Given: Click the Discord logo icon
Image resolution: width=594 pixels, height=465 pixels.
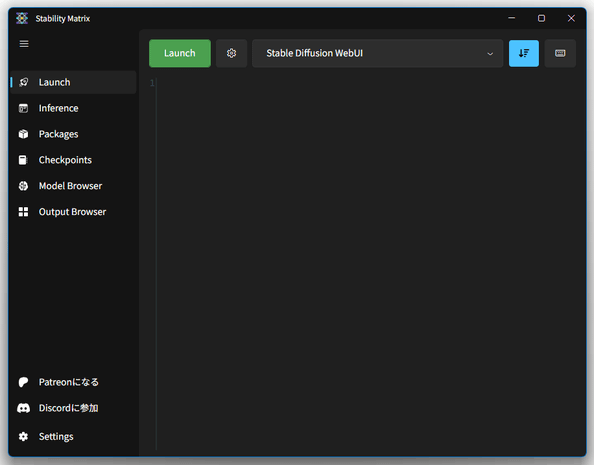Looking at the screenshot, I should 23,408.
